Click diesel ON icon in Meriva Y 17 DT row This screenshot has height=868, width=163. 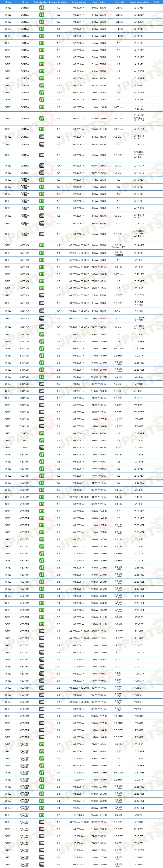42,311
